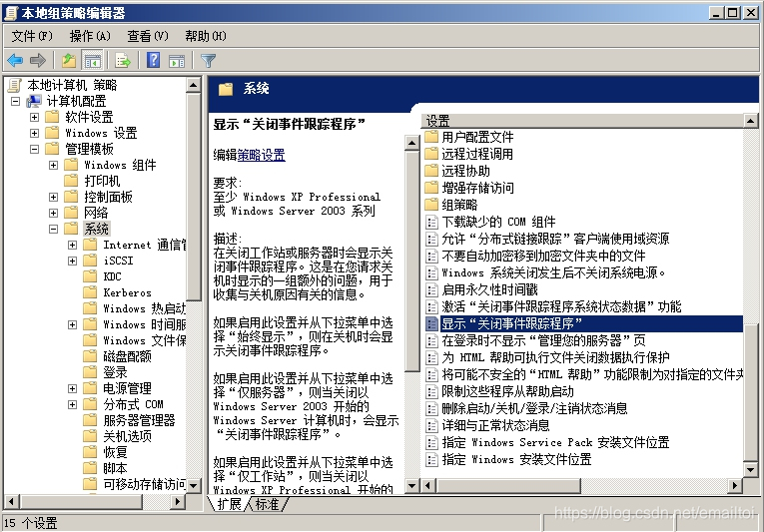Viewport: 764px width, 532px height.
Task: Select 增强存储访问 folder in list
Action: [x=477, y=188]
